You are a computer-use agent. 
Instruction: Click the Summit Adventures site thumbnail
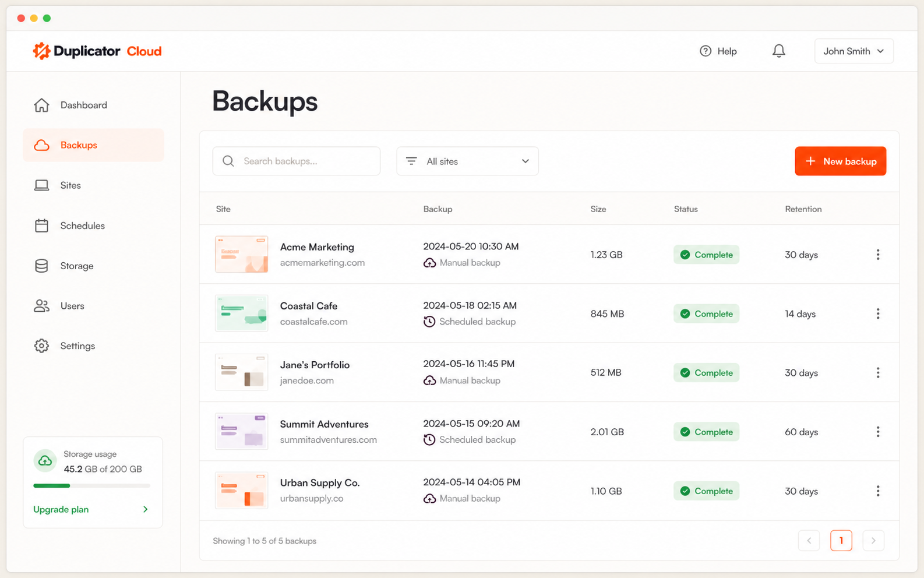(x=241, y=431)
